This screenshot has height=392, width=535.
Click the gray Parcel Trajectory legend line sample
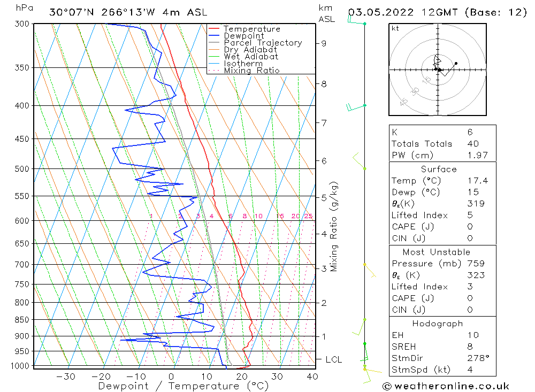point(214,43)
